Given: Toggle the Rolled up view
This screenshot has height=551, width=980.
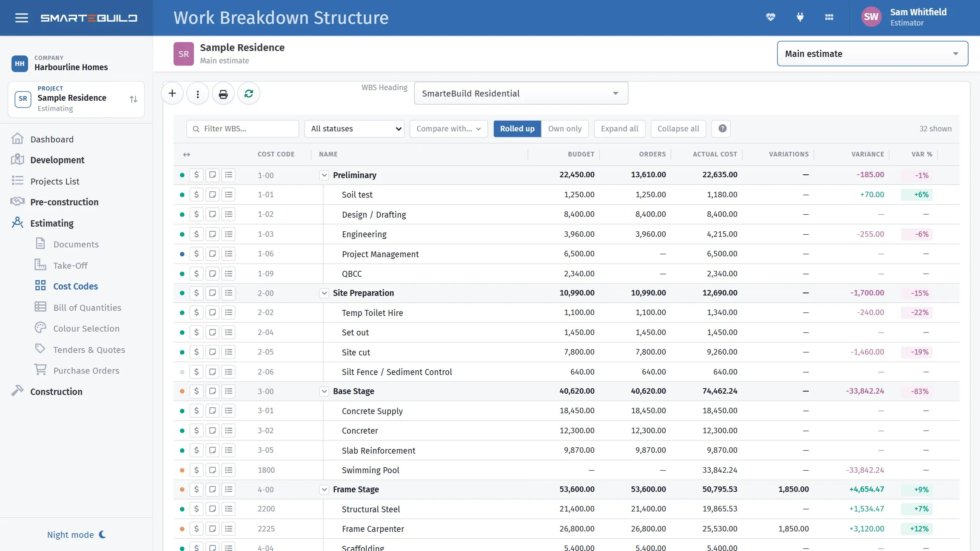Looking at the screenshot, I should (517, 128).
